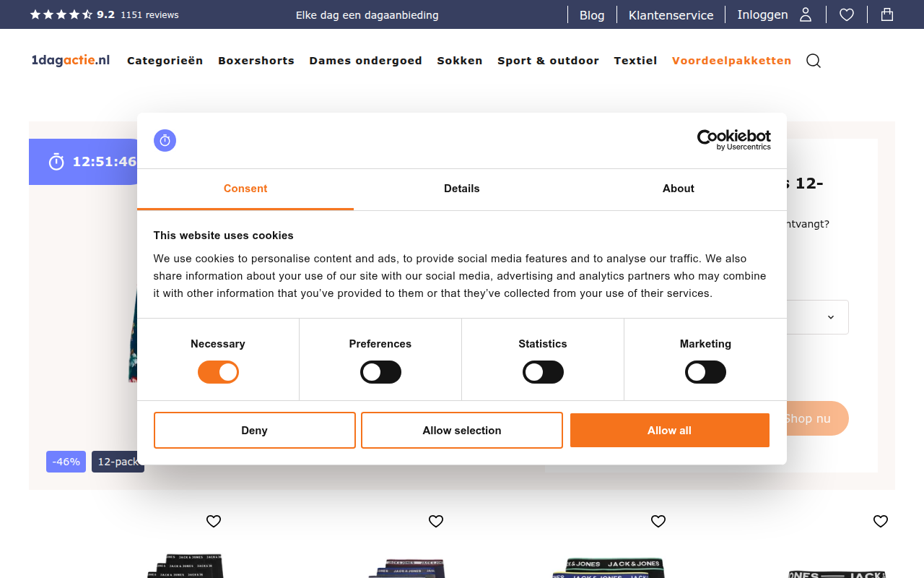Switch to the About tab
The height and width of the screenshot is (578, 924).
click(x=679, y=189)
